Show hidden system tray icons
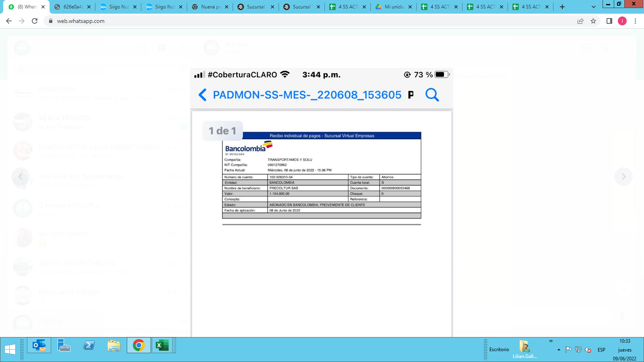The height and width of the screenshot is (362, 644). coord(559,350)
